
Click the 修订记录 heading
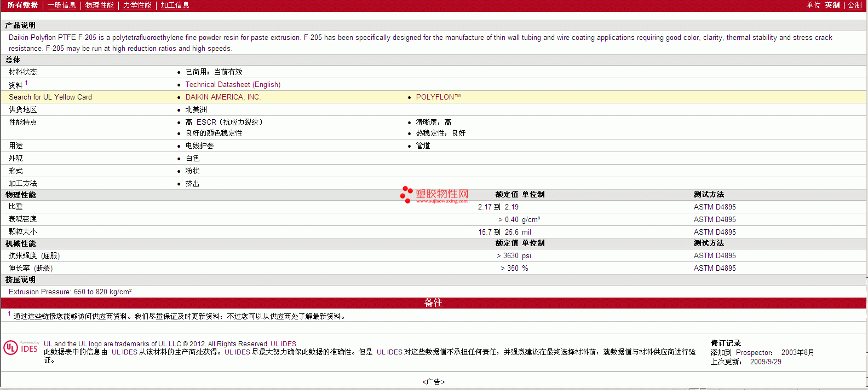pos(726,343)
